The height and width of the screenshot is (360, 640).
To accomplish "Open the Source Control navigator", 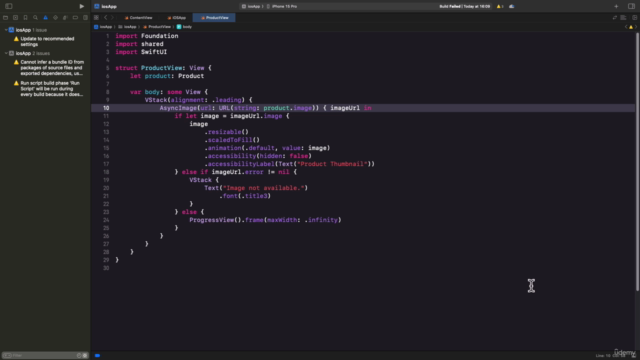I will coord(16,18).
